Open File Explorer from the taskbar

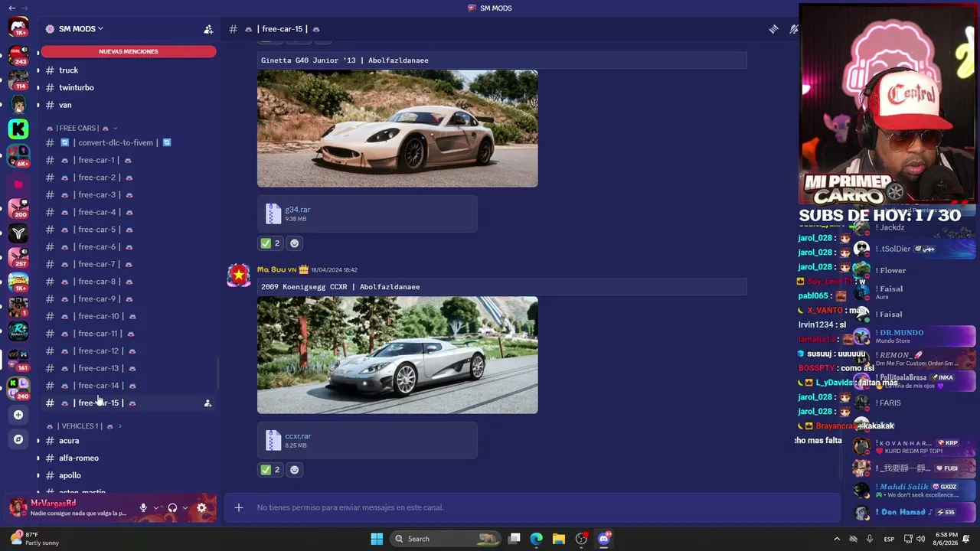[x=559, y=539]
